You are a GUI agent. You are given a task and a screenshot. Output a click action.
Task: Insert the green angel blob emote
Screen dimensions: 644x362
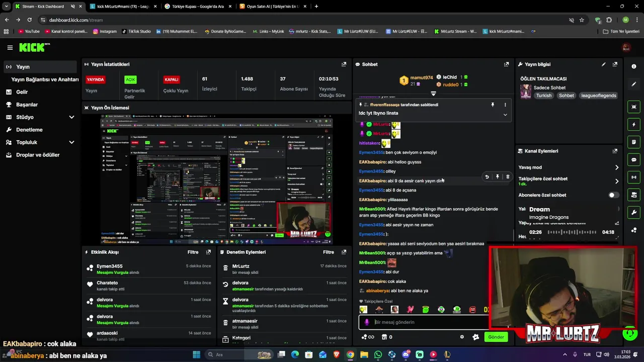(426, 310)
